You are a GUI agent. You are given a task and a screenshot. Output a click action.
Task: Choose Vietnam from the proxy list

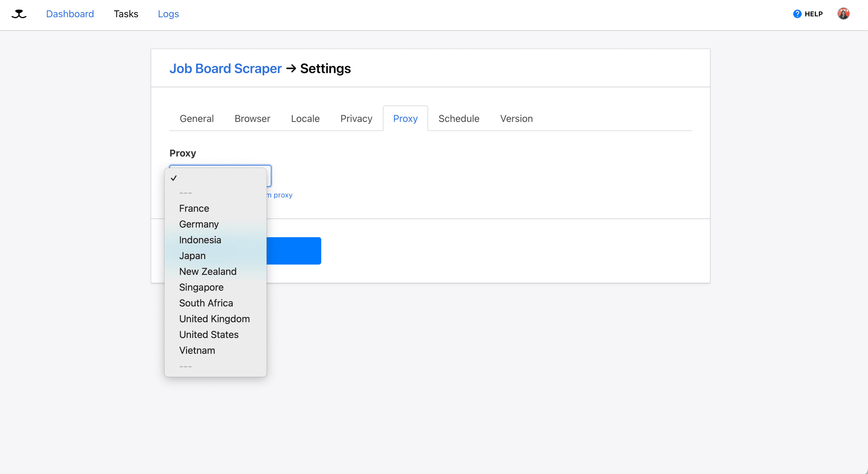(197, 350)
